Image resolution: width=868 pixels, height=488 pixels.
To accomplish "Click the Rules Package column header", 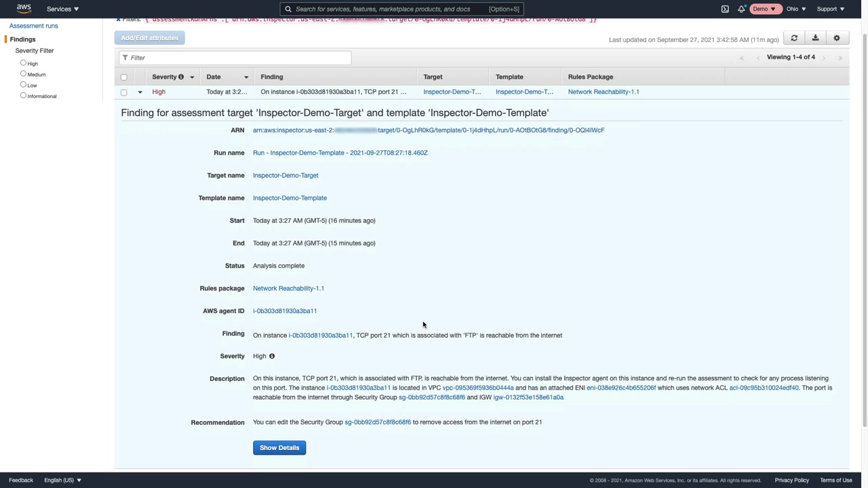I will [x=591, y=77].
